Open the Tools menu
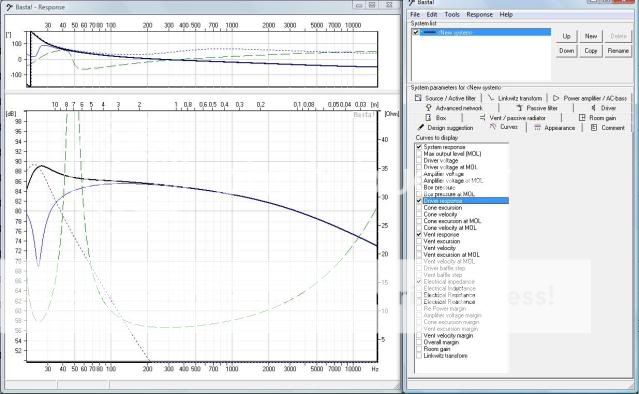The image size is (639, 394). point(452,14)
